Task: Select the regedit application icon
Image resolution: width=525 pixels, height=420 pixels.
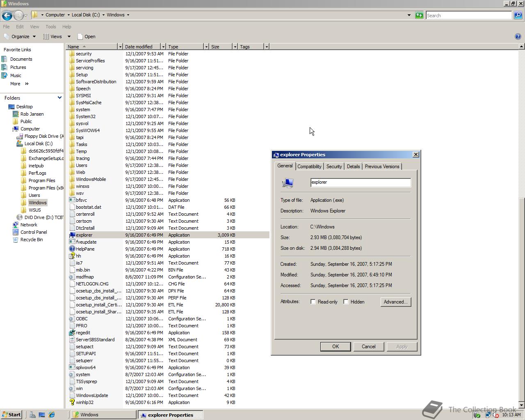Action: coord(72,333)
